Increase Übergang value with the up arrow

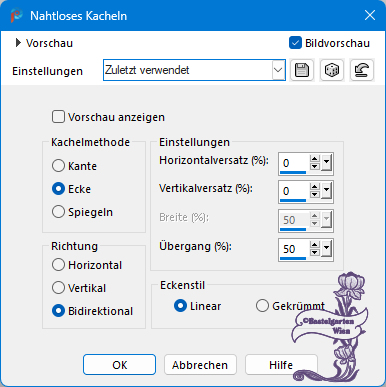[x=314, y=245]
